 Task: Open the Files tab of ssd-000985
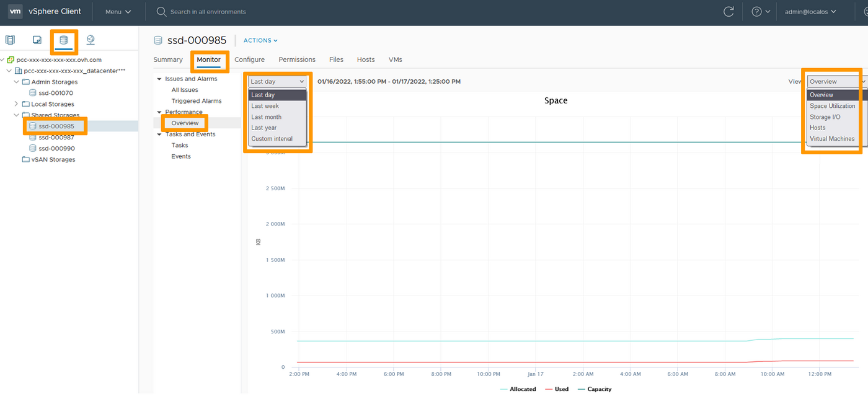click(336, 59)
